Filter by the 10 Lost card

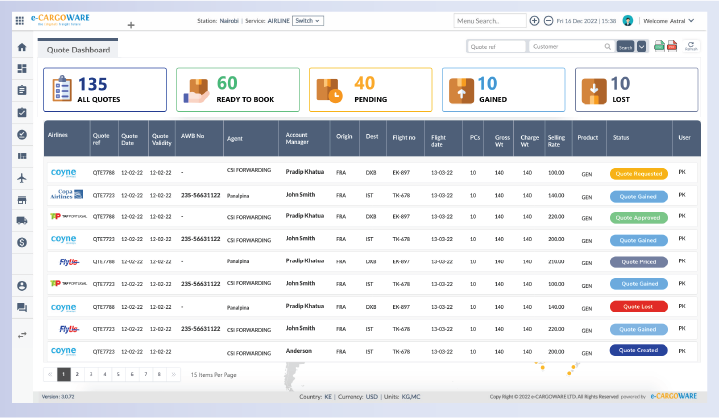[636, 90]
